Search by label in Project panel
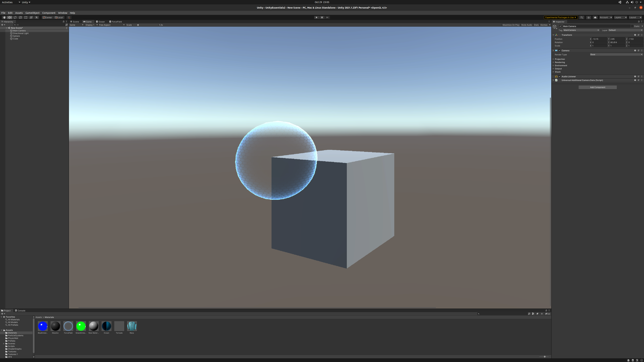644x362 pixels. coord(538,314)
